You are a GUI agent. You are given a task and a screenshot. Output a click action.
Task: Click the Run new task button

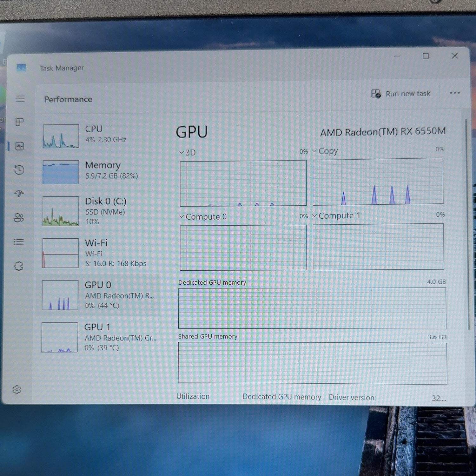[x=401, y=94]
